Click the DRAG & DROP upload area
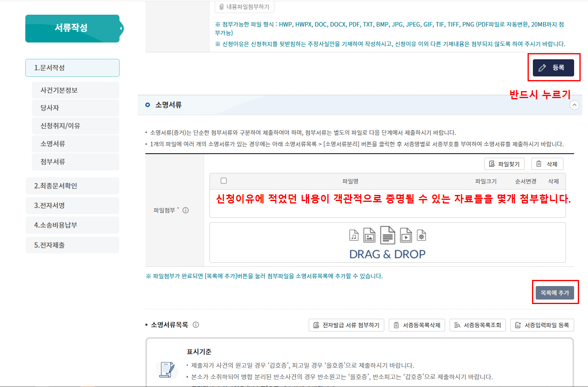Screen dimensions: 588x387 [387, 242]
